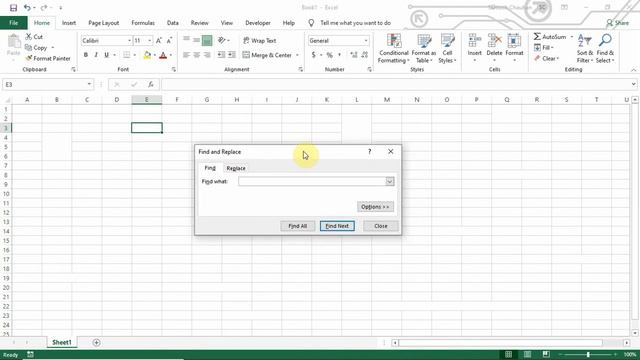Image resolution: width=640 pixels, height=360 pixels.
Task: Open the Calibri font name dropdown
Action: pos(129,40)
